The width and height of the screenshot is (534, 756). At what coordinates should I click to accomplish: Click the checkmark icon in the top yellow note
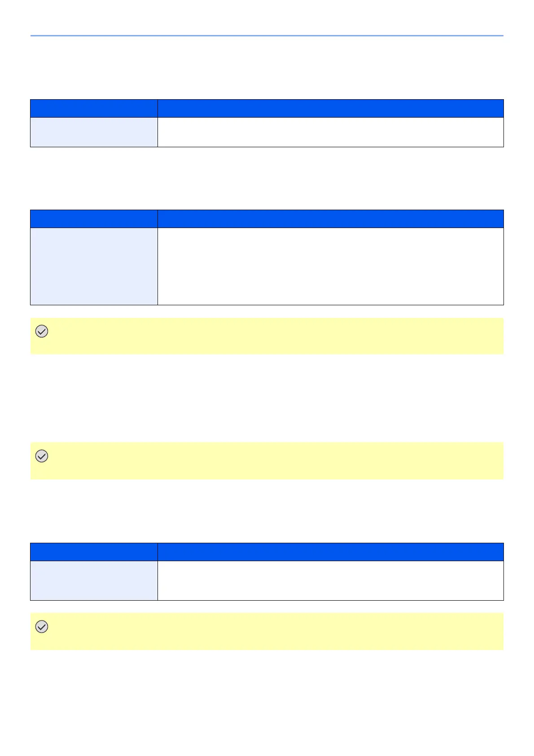[x=42, y=332]
